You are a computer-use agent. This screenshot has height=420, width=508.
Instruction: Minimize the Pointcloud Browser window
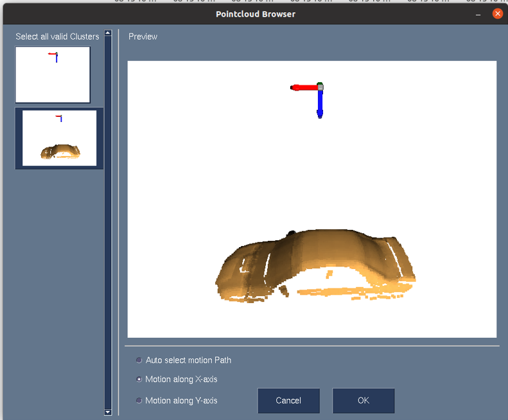click(x=478, y=14)
